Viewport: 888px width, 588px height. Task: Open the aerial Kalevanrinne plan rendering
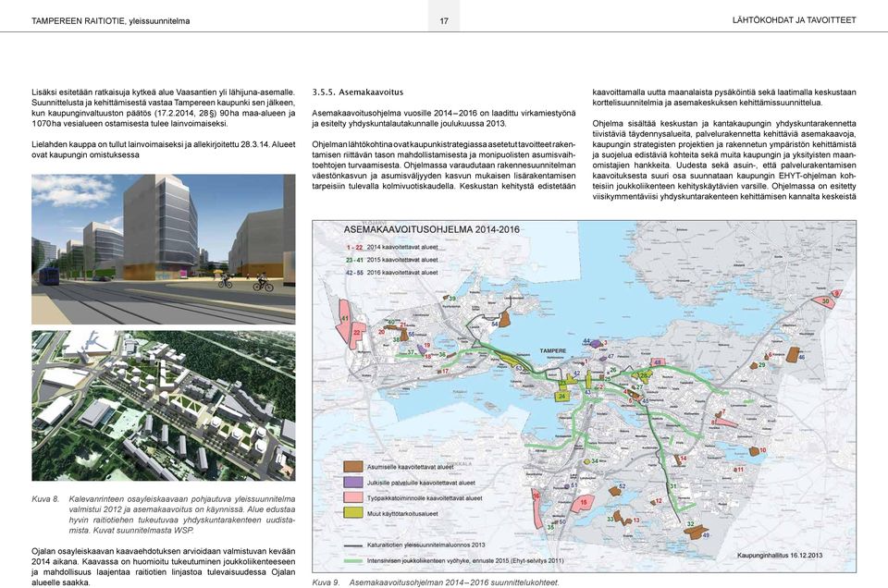pos(163,406)
